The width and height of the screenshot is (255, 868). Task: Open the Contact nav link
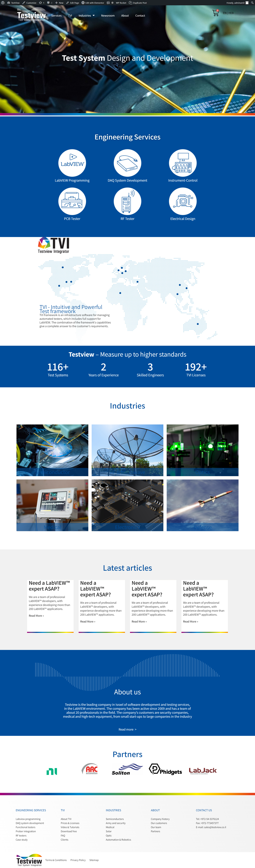tap(140, 16)
